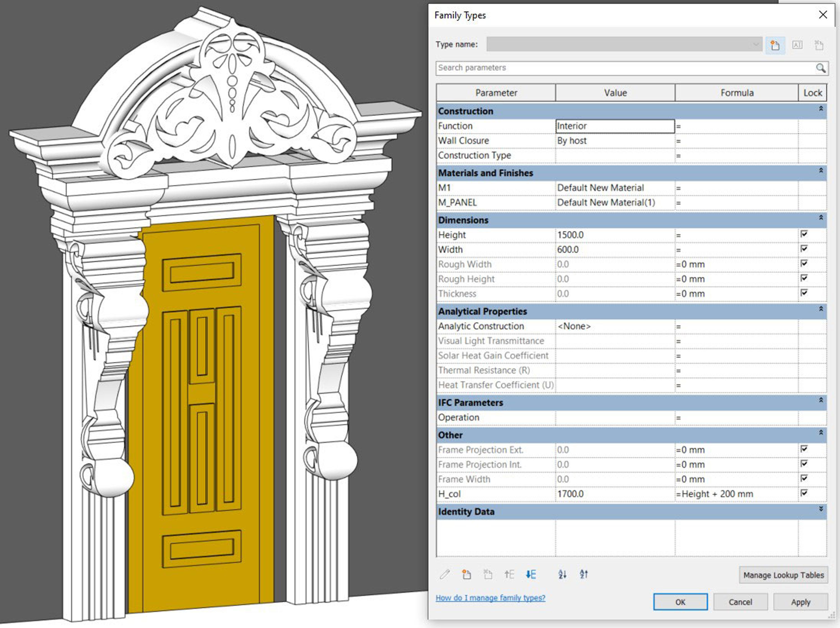Uncheck the Lock checkbox for Height
Screen dimensions: 840x628
click(804, 234)
